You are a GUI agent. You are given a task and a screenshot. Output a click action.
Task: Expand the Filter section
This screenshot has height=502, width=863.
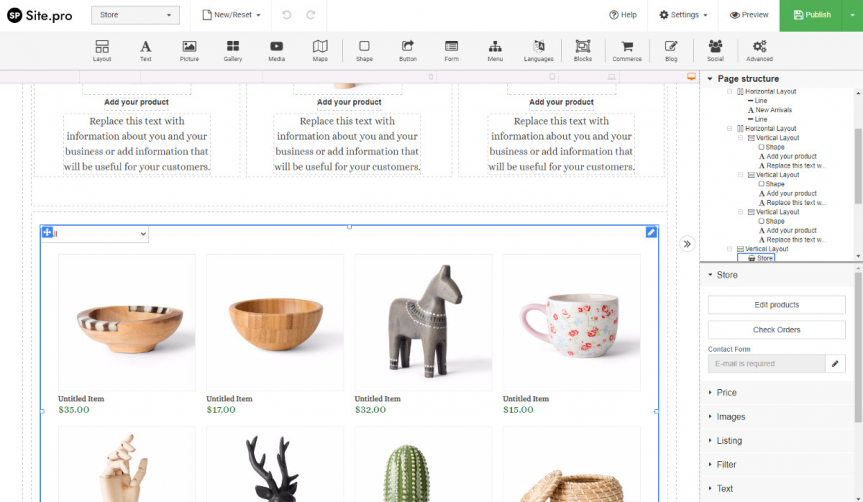(x=726, y=465)
